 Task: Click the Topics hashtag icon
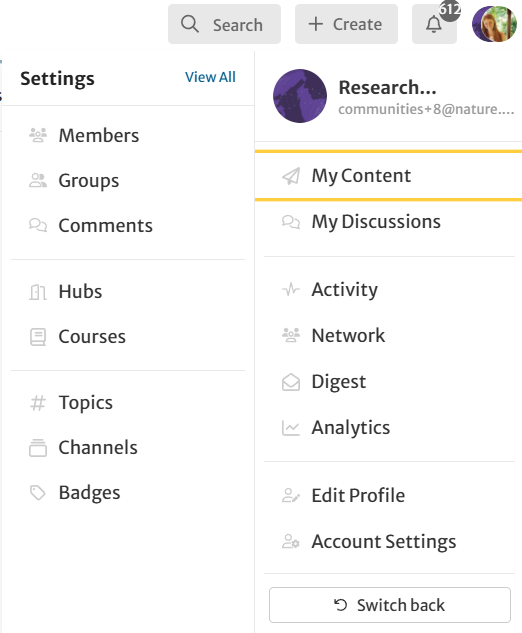point(38,402)
